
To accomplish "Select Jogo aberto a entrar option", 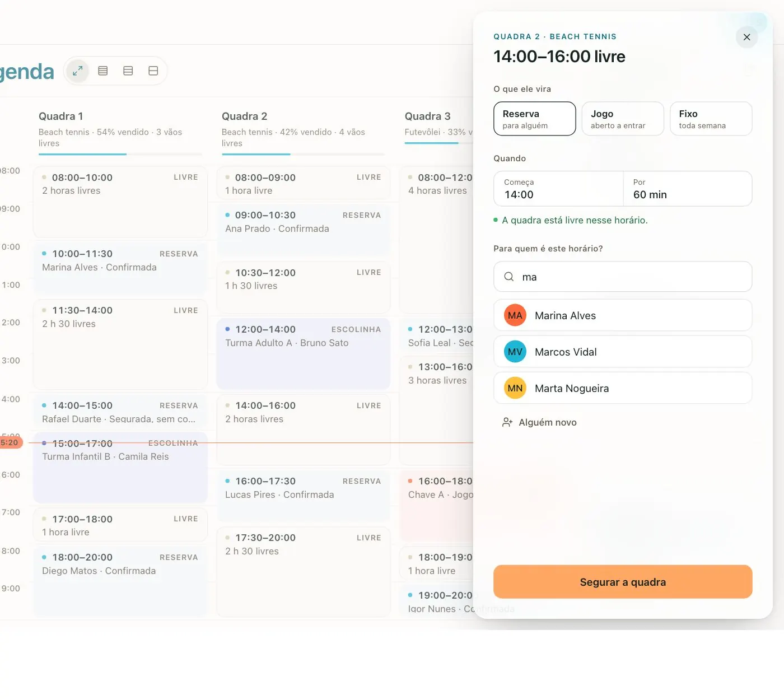I will pyautogui.click(x=623, y=119).
